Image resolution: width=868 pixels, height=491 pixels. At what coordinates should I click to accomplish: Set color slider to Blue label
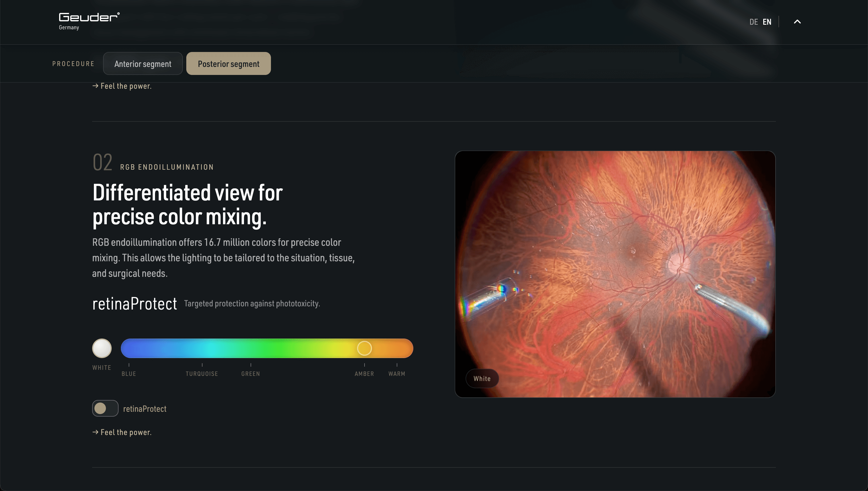coord(129,374)
